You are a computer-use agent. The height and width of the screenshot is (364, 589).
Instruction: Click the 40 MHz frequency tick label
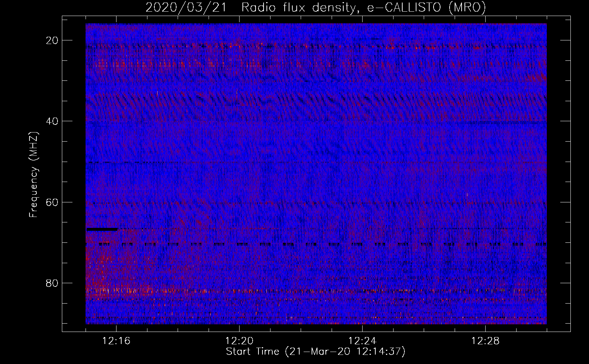52,121
